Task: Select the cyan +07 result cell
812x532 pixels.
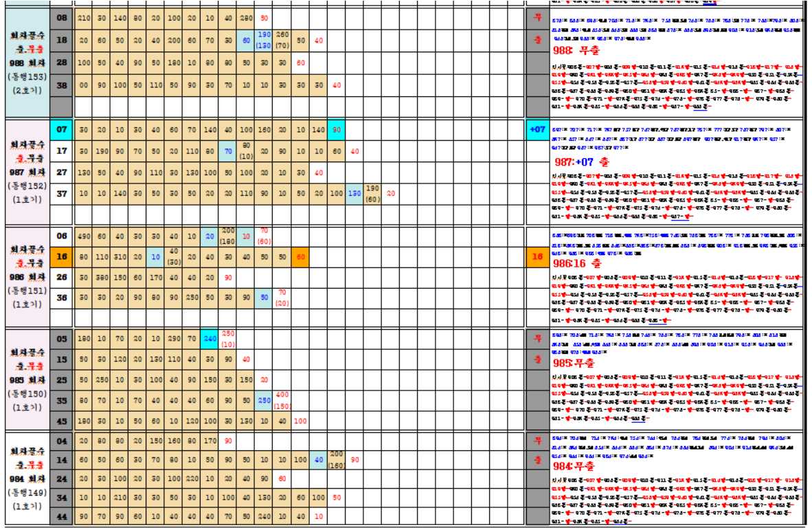Action: [x=537, y=129]
